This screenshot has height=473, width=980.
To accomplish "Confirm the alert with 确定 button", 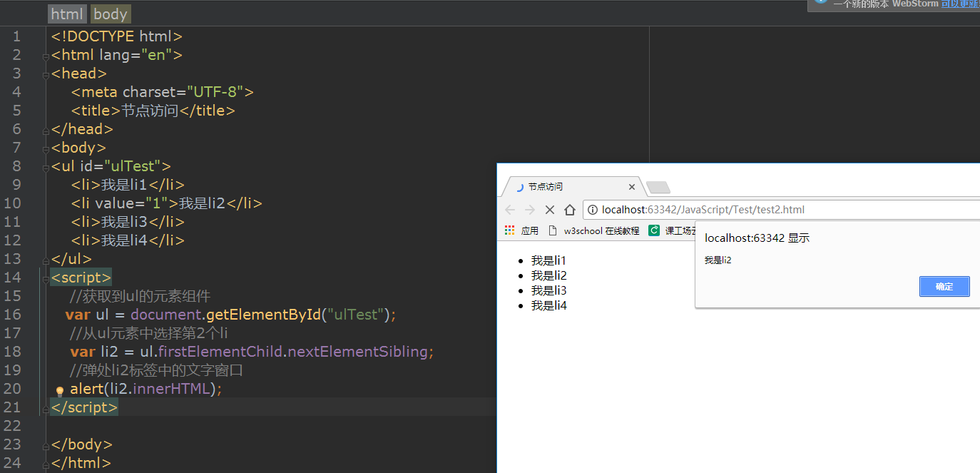I will (944, 286).
